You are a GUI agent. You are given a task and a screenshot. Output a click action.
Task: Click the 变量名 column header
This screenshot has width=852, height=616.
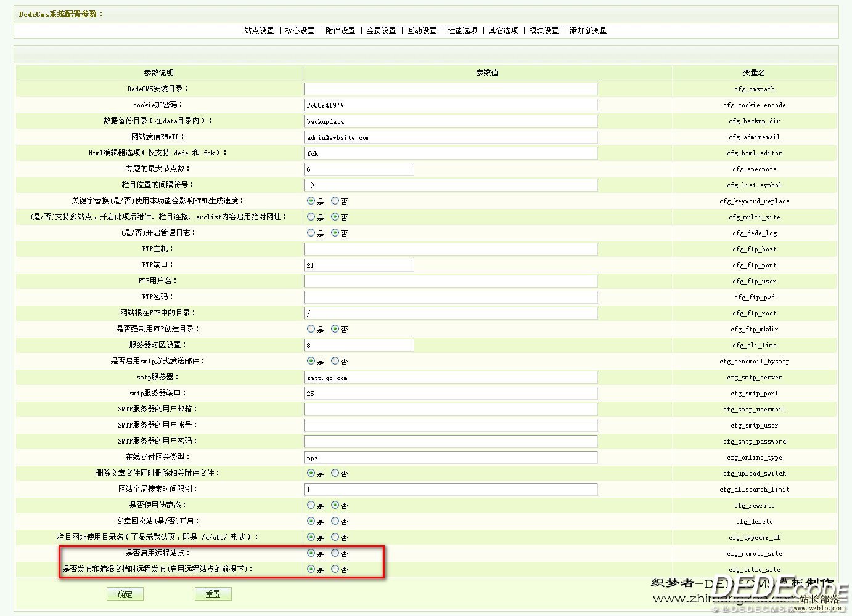754,73
